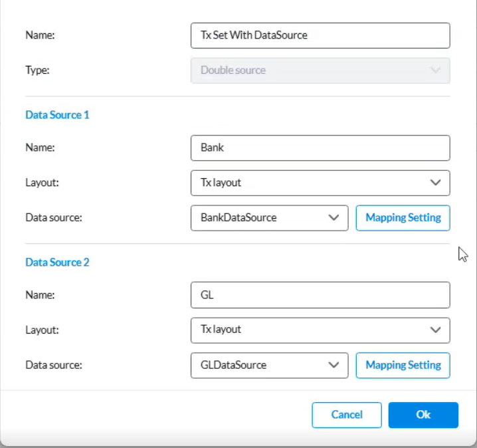This screenshot has height=448, width=477.
Task: Click the Data Source 2 section heading
Action: coord(57,263)
